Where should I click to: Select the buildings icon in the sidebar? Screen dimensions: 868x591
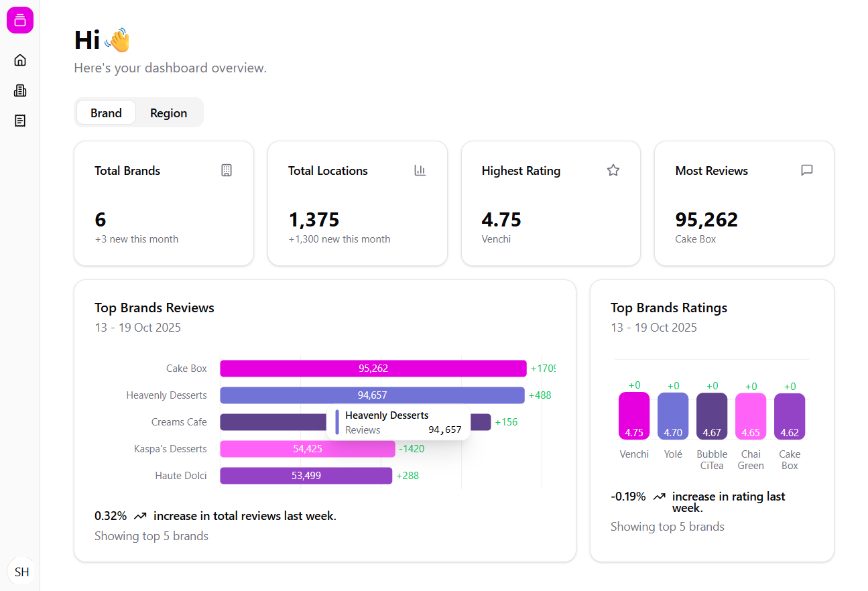tap(19, 90)
